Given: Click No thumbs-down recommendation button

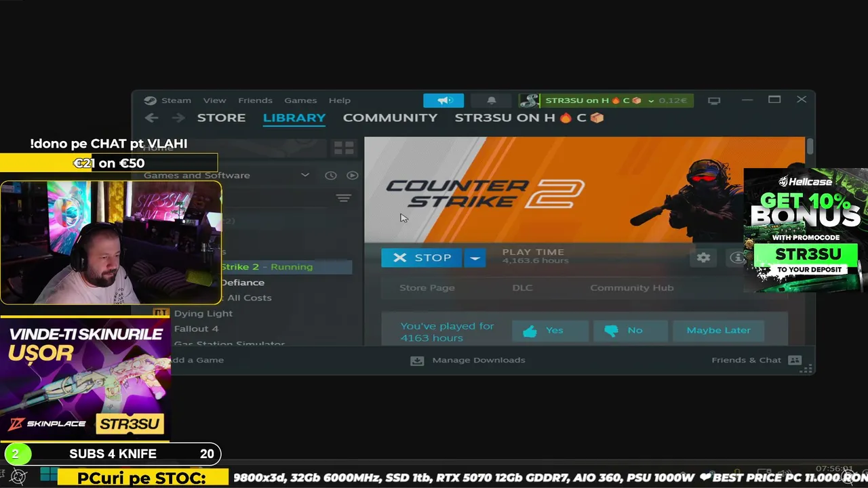Looking at the screenshot, I should tap(630, 330).
